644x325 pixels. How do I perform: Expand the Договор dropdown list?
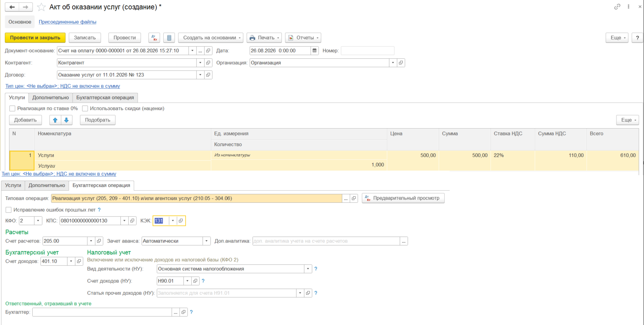point(200,75)
